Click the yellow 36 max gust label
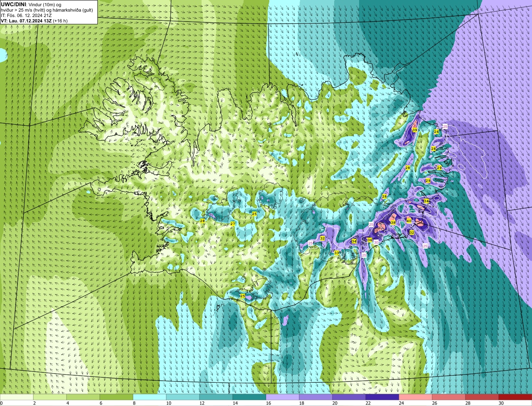The image size is (532, 406). (x=369, y=240)
